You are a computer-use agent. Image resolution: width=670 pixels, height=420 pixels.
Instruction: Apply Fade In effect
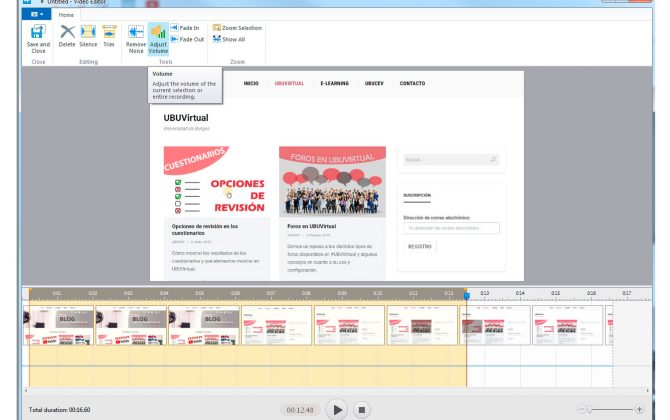[x=185, y=28]
